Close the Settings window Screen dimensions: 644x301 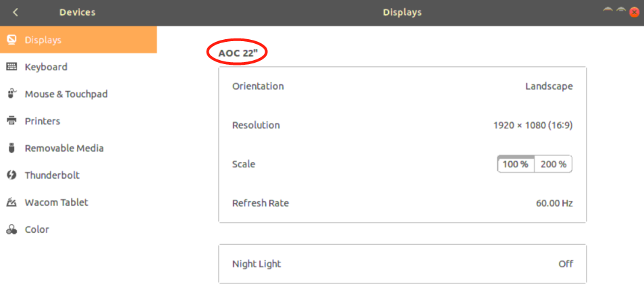point(634,12)
